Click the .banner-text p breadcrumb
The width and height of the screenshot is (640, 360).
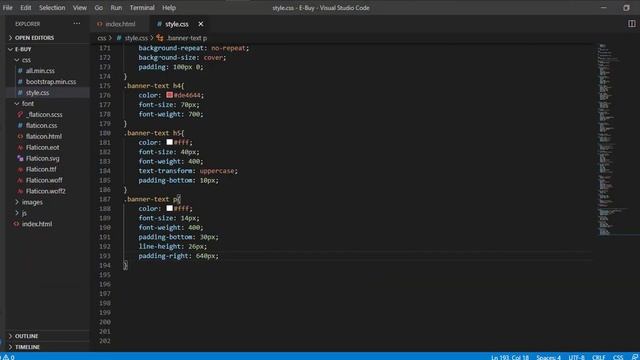[x=187, y=38]
